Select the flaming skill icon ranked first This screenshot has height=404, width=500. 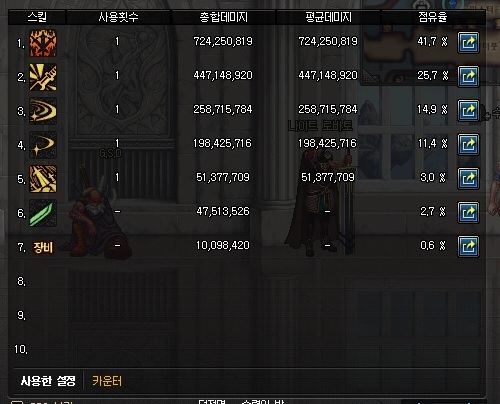[x=43, y=43]
